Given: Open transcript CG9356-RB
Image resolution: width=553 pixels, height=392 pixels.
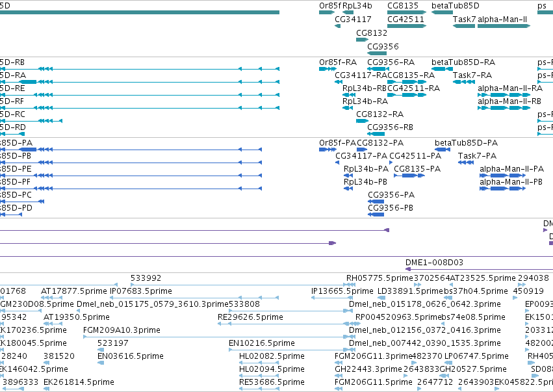Looking at the screenshot, I should pos(390,127).
